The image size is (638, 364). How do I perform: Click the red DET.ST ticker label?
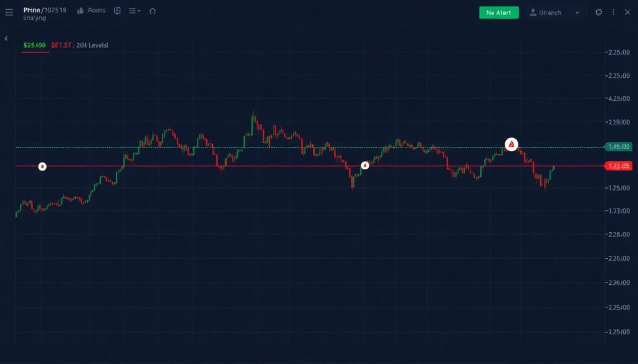click(61, 45)
